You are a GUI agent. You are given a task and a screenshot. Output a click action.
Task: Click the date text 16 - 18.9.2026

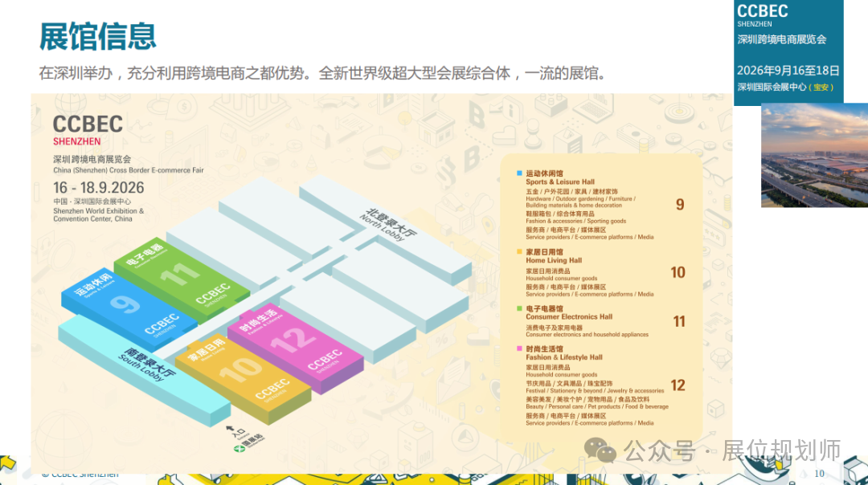(99, 188)
